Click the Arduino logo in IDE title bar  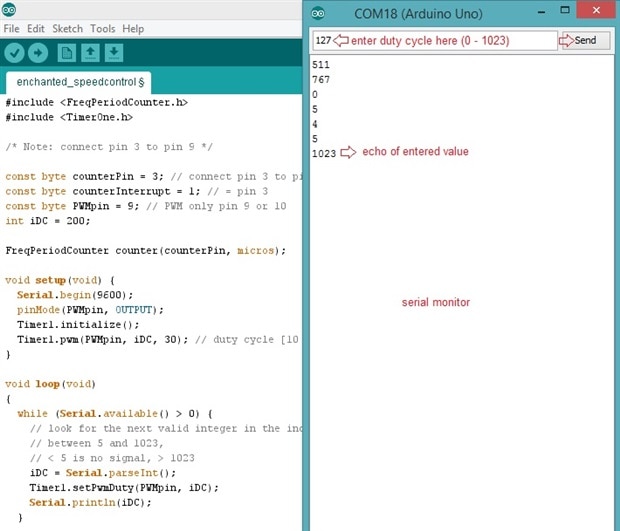coord(9,9)
